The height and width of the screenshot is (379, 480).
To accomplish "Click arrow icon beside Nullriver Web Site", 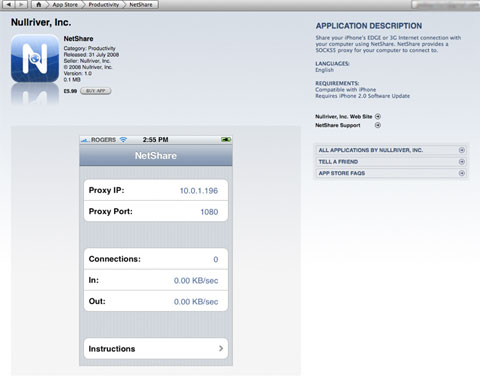I will [378, 116].
